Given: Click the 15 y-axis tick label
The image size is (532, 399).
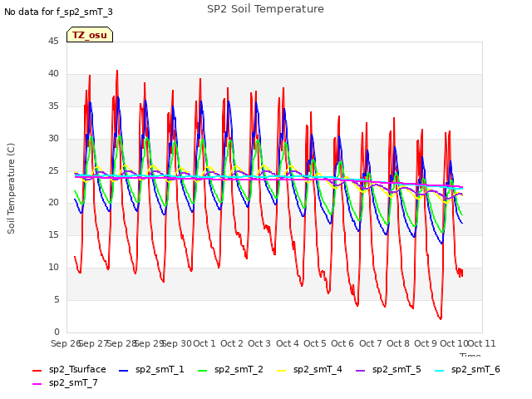Looking at the screenshot, I should (53, 234).
